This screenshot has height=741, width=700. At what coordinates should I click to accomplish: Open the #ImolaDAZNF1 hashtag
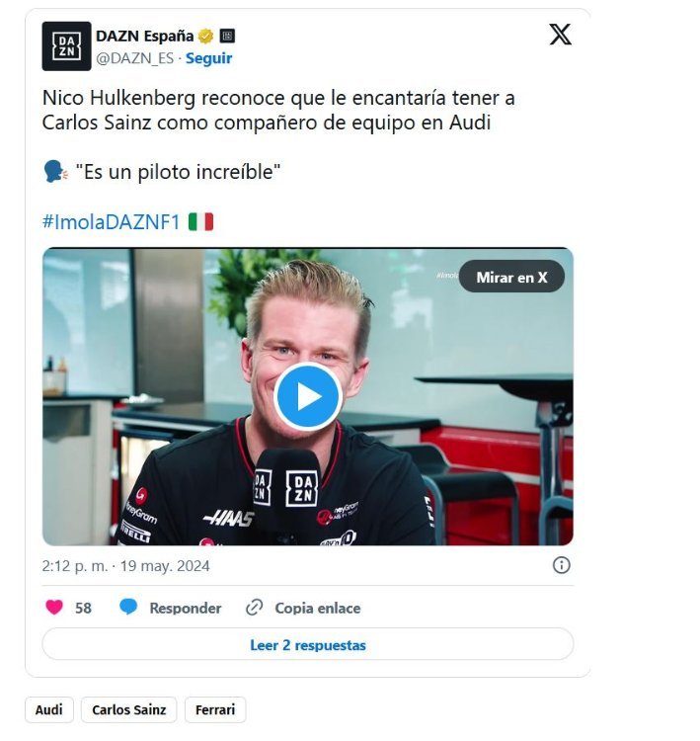(111, 222)
